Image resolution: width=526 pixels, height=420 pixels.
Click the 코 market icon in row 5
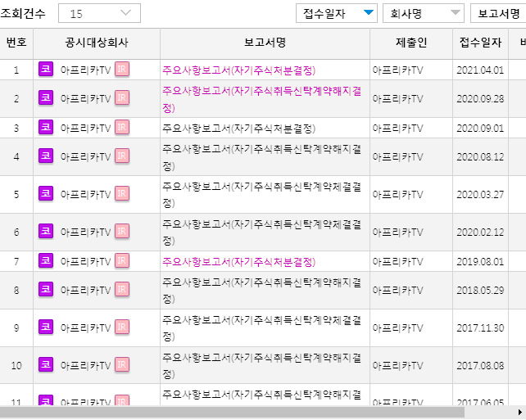46,193
